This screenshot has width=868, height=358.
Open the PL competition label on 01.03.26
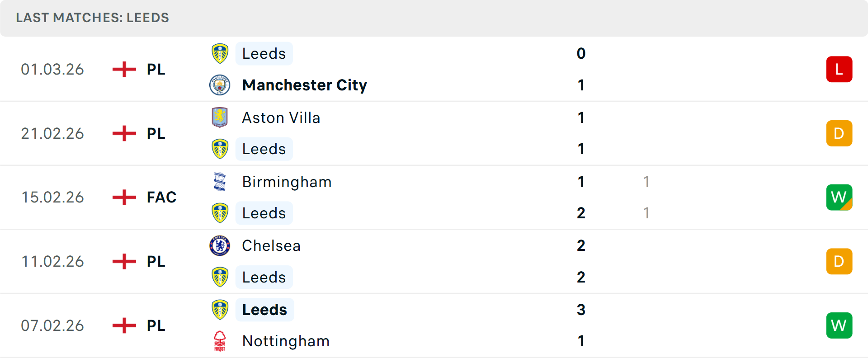[155, 69]
